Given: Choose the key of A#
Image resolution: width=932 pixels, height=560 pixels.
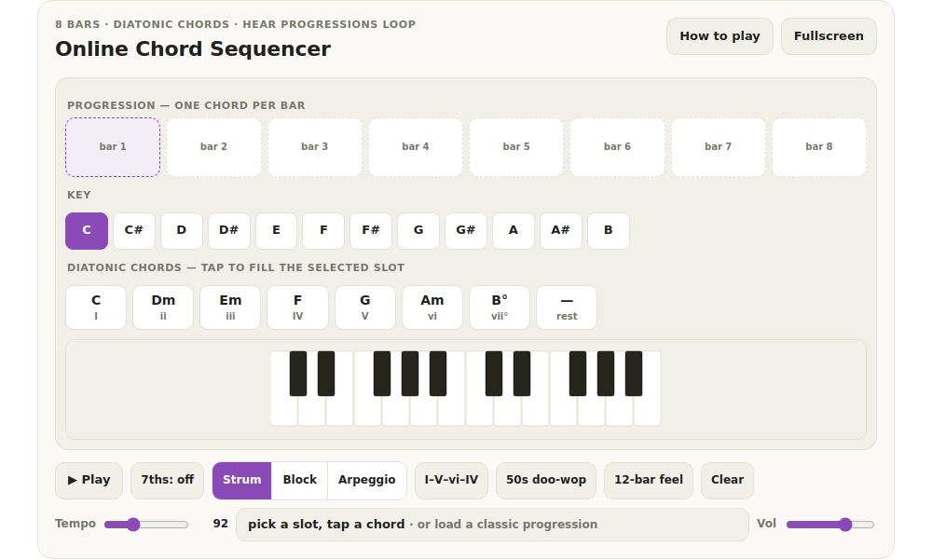Looking at the screenshot, I should pyautogui.click(x=560, y=231).
